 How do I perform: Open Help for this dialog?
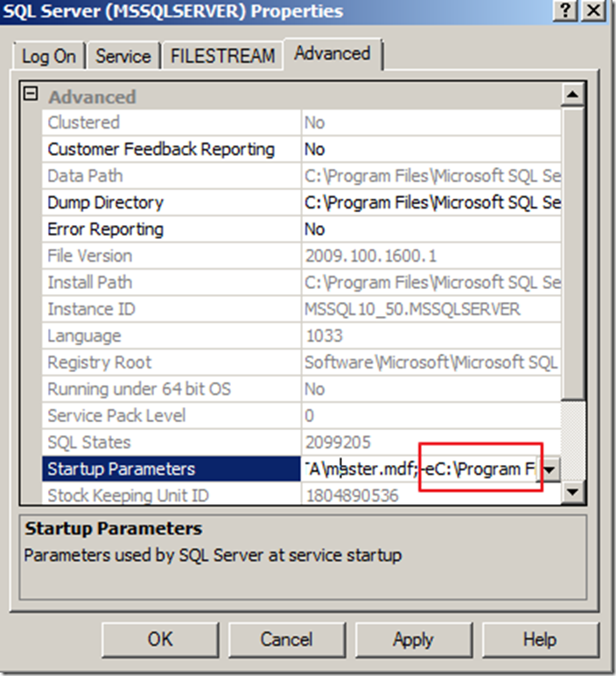pyautogui.click(x=540, y=639)
